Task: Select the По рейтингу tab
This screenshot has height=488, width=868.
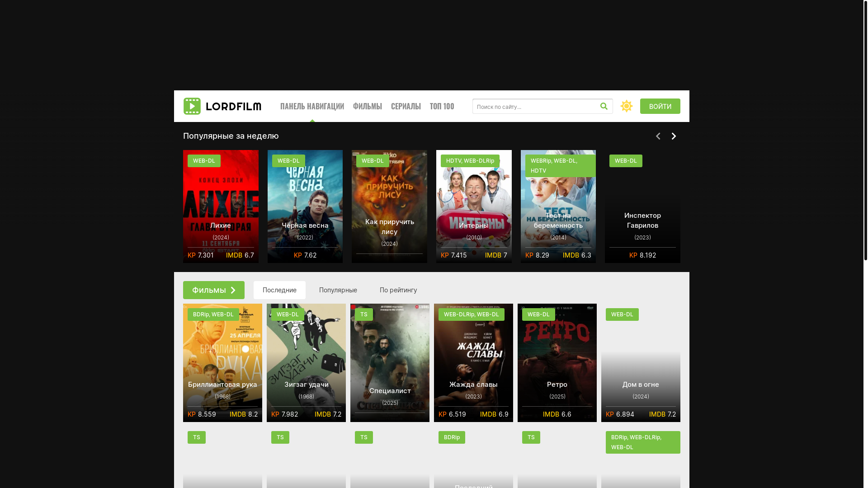Action: coord(398,290)
